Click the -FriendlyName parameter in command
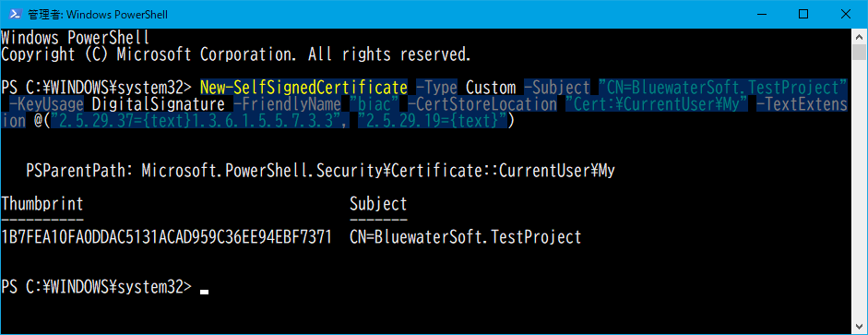868x335 pixels. coord(287,104)
